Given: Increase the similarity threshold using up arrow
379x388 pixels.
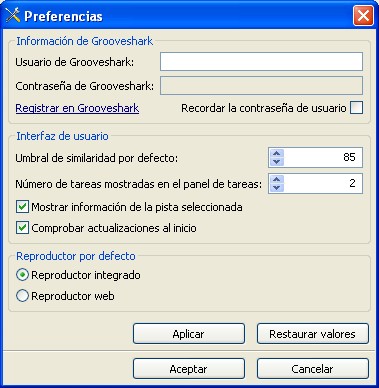Looking at the screenshot, I should [x=277, y=154].
